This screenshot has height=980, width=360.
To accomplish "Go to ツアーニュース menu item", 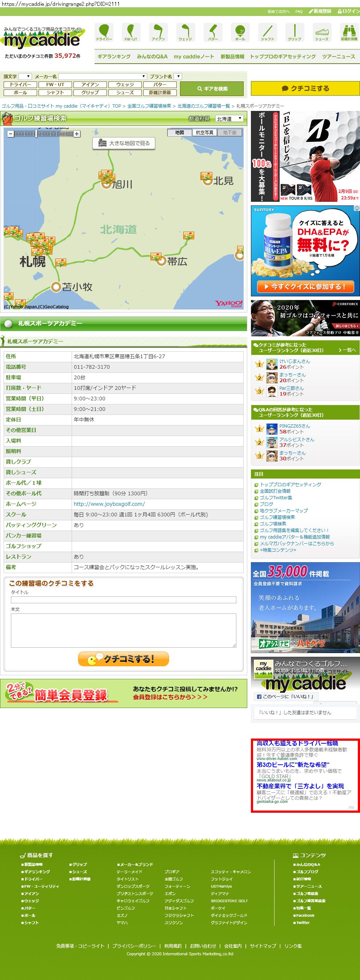I will point(338,57).
